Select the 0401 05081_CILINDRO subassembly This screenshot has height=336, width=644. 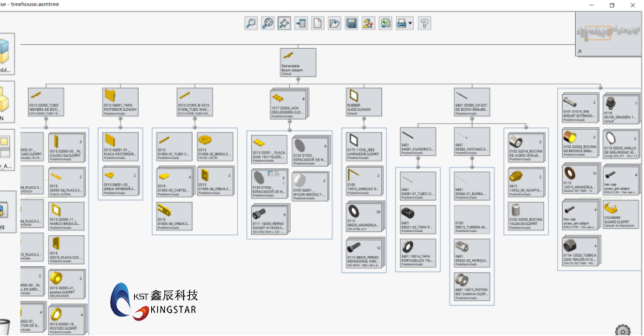[418, 142]
